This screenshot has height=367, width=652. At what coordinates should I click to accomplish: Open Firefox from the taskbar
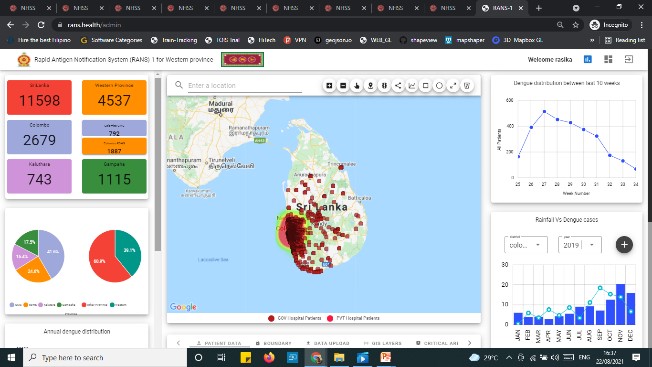point(269,357)
